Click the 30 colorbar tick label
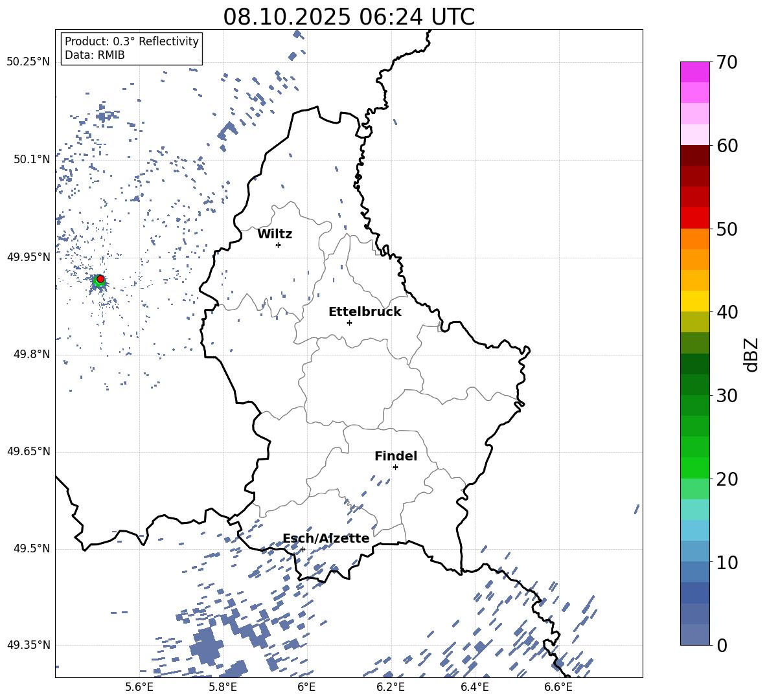 click(x=727, y=395)
